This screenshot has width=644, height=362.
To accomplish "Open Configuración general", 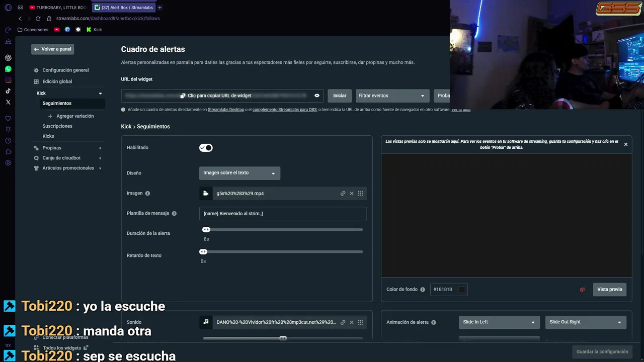I will point(65,70).
